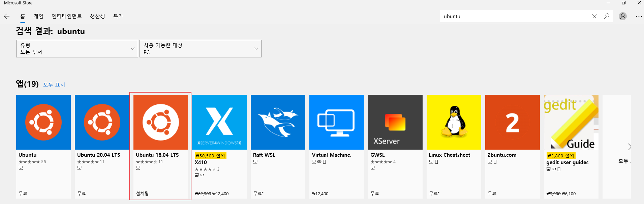Viewport: 644px width, 204px height.
Task: Open the Ubuntu app tile image
Action: 43,122
